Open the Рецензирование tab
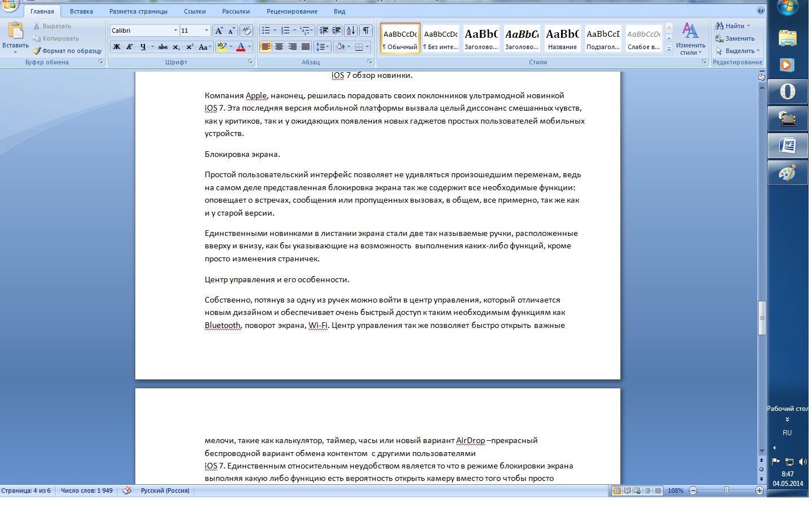Viewport: 812px width, 508px height. (291, 11)
